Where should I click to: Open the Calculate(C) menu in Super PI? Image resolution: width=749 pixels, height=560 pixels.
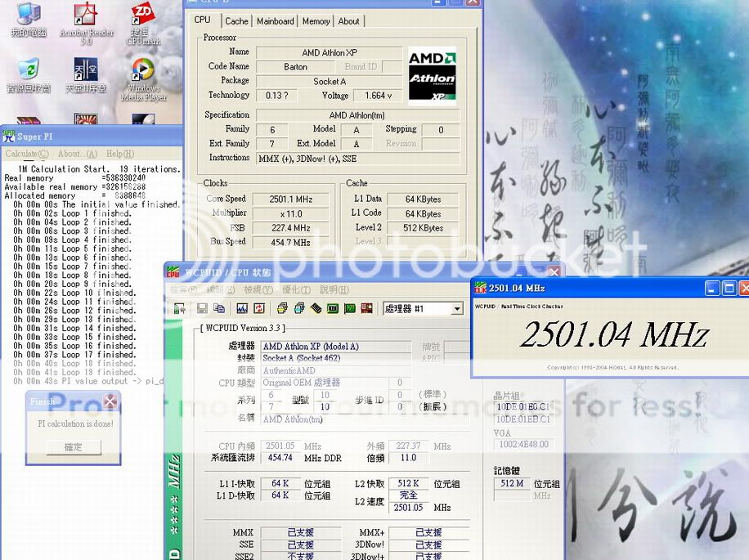pos(27,154)
